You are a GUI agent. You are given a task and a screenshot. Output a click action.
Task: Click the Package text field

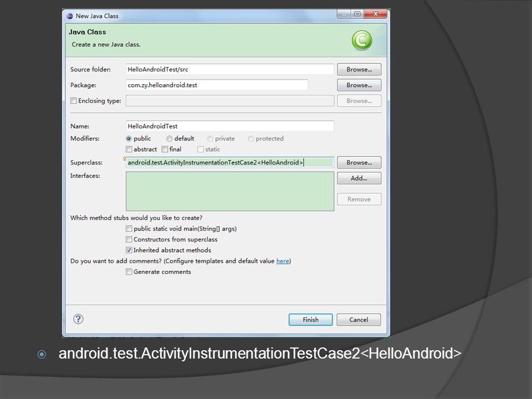[x=217, y=85]
